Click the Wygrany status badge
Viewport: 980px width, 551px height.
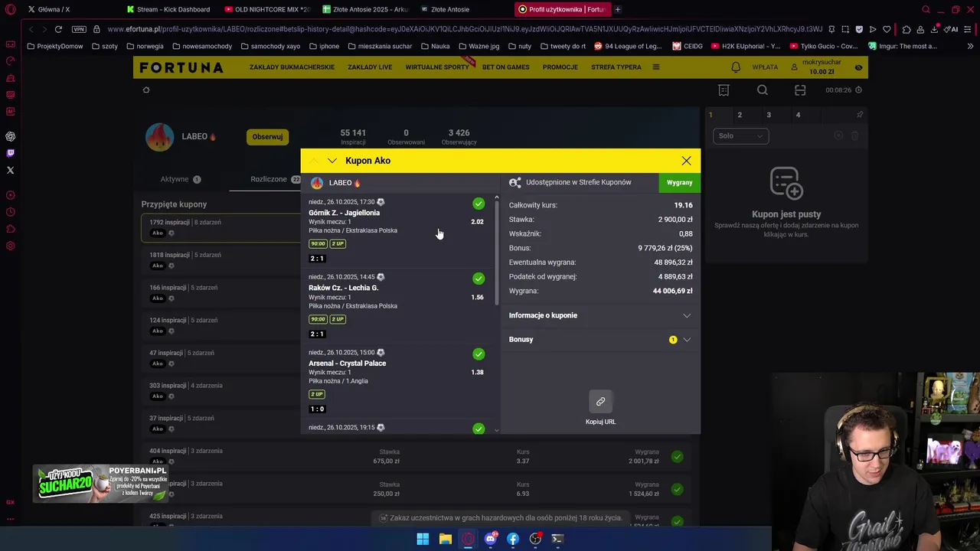pyautogui.click(x=679, y=182)
